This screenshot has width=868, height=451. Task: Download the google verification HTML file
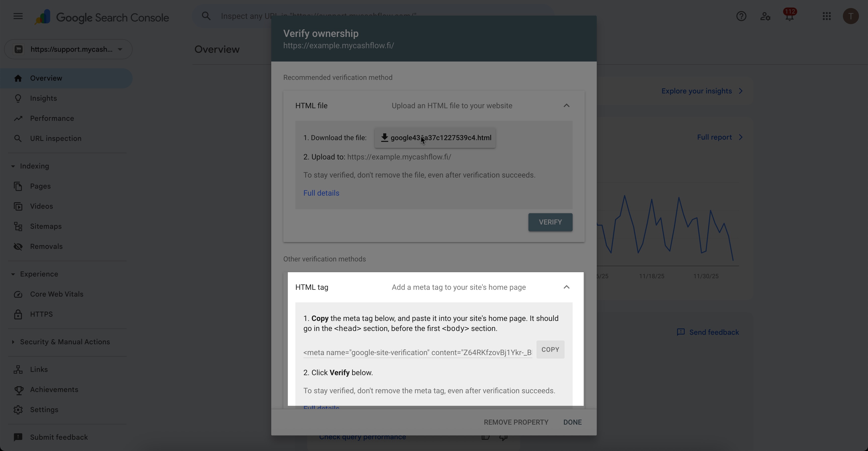435,138
